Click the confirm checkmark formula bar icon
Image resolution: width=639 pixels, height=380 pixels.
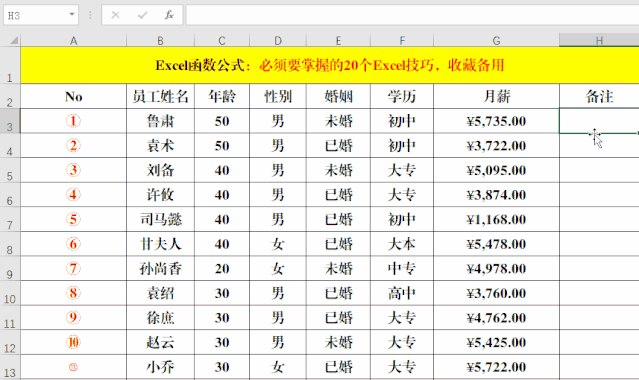pyautogui.click(x=142, y=15)
